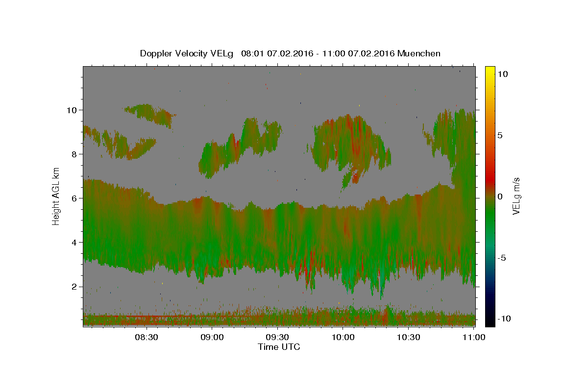Click the colorbar label 0

tap(500, 196)
